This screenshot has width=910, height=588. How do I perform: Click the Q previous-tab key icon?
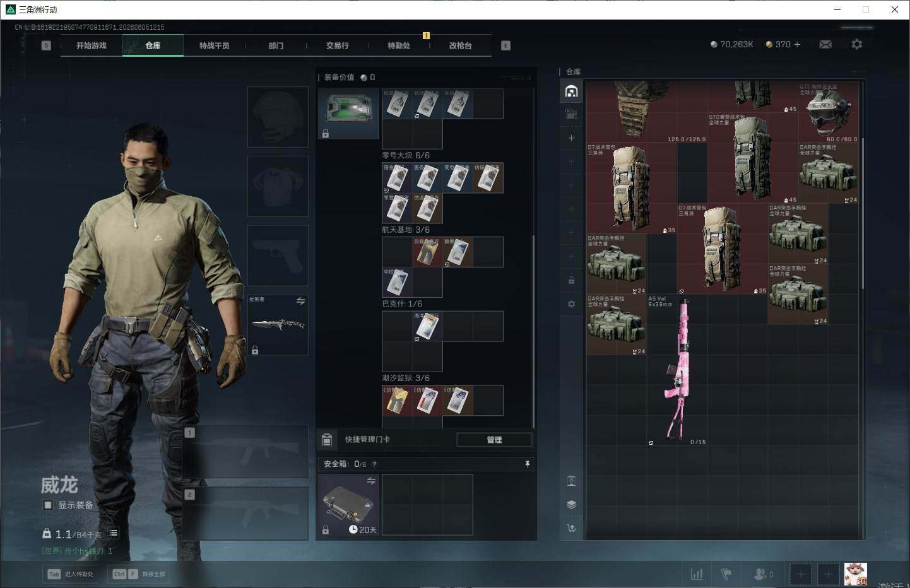46,45
